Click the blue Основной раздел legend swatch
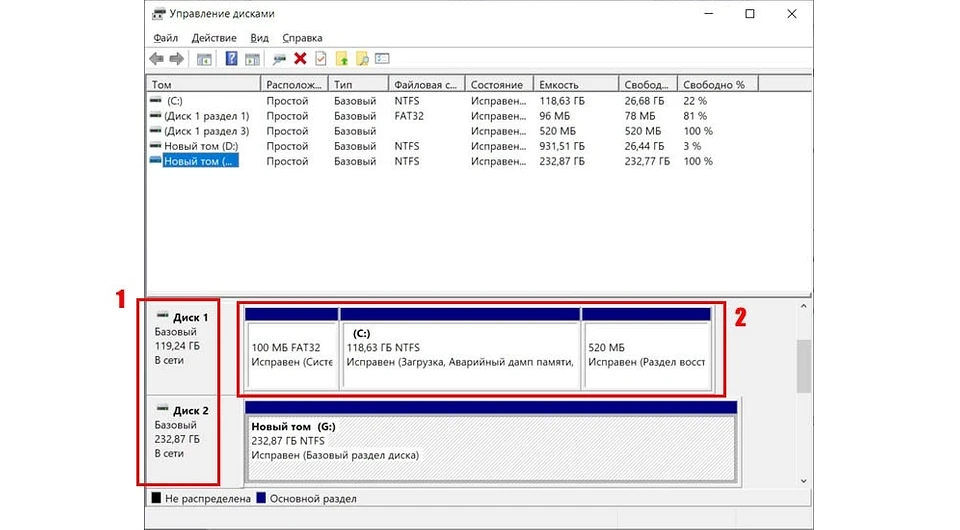The height and width of the screenshot is (530, 960). point(261,498)
